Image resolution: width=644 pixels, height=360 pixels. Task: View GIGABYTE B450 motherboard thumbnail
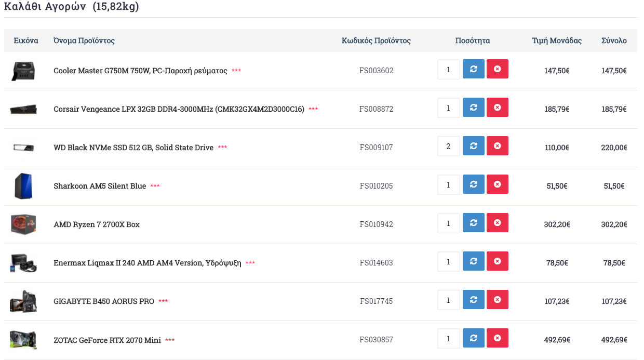pyautogui.click(x=23, y=301)
